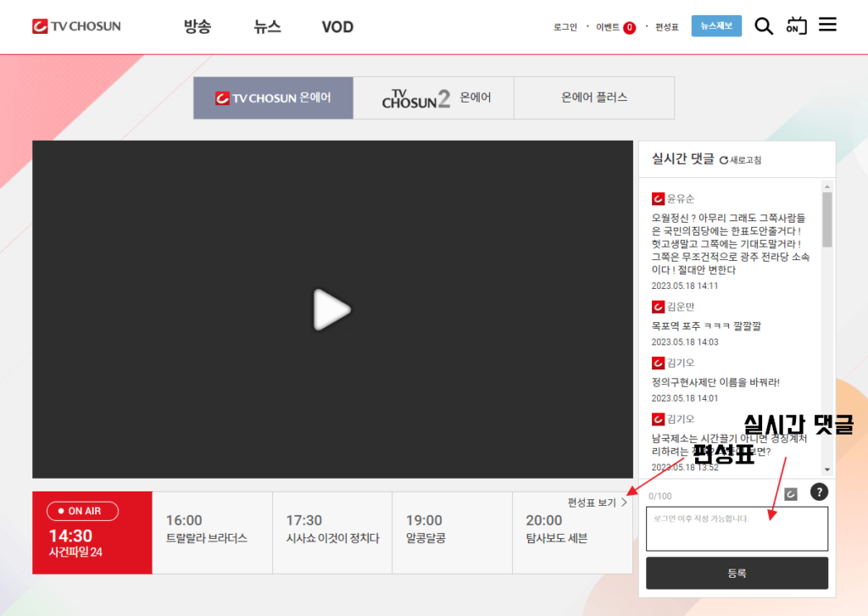Select the 16:00 트랄랄라 브라더스 program
Image resolution: width=868 pixels, height=616 pixels.
[x=212, y=532]
